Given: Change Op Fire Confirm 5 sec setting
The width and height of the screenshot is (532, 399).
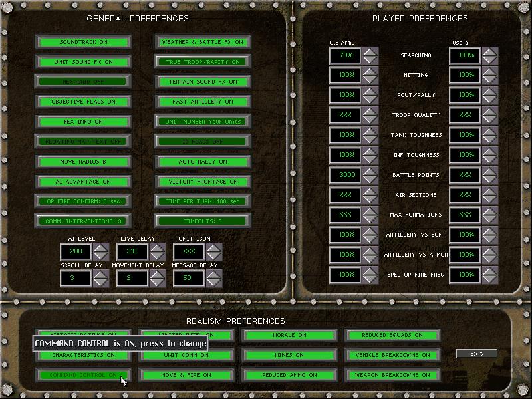Looking at the screenshot, I should pos(83,201).
